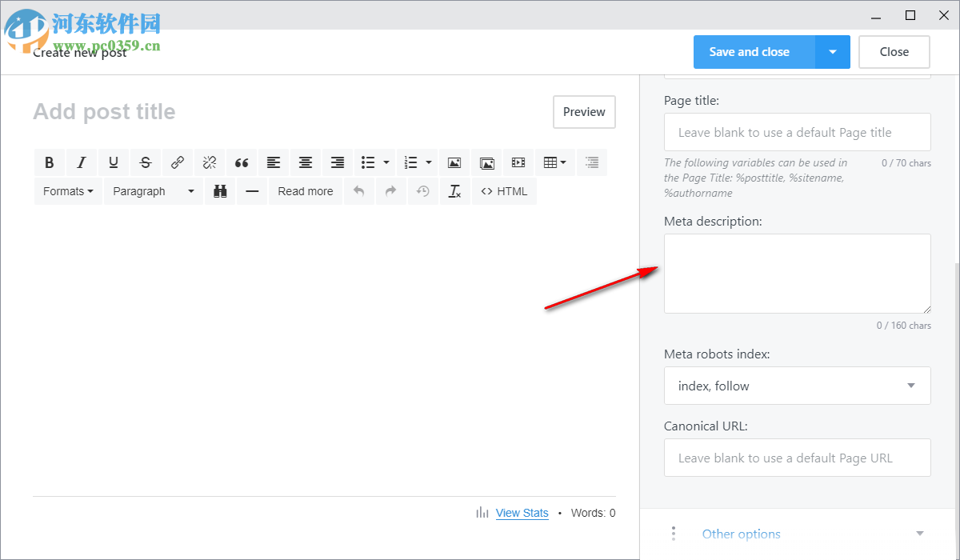Open find and replace binoculars
This screenshot has height=560, width=960.
[221, 191]
